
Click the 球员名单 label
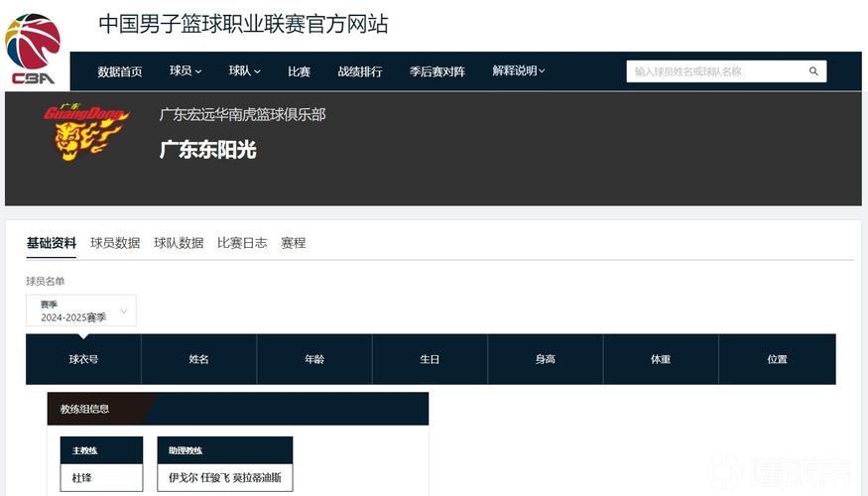46,281
